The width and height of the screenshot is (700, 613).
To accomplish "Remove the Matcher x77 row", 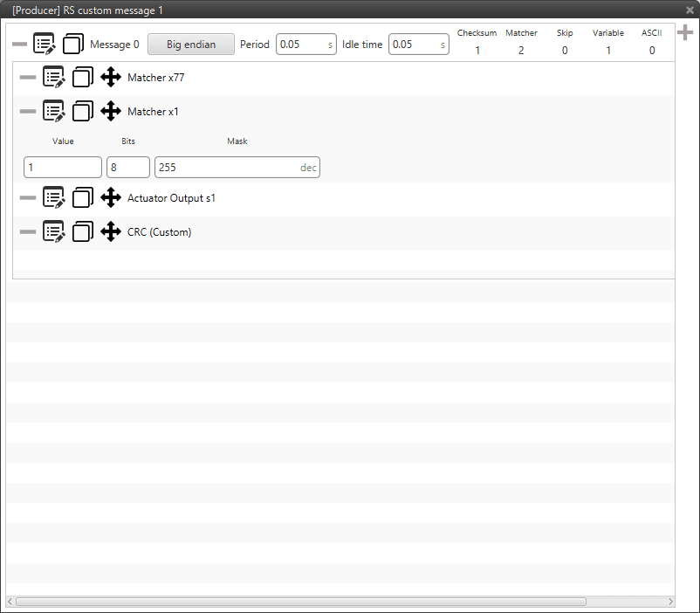I will (28, 77).
